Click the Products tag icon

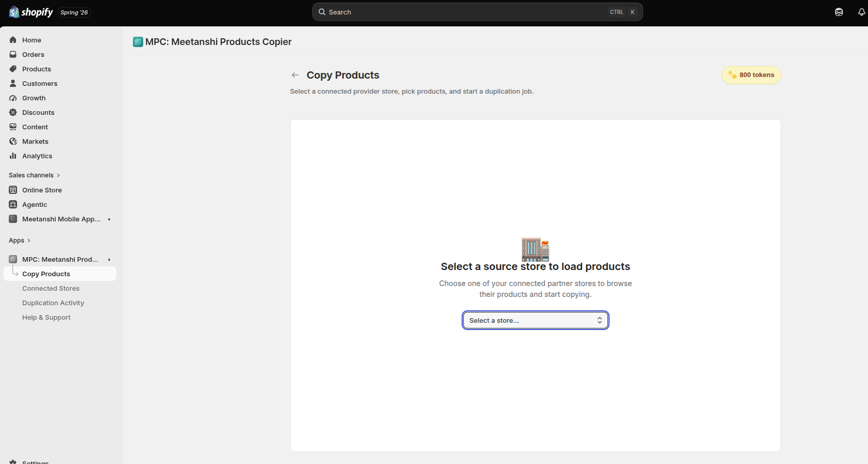pos(13,69)
